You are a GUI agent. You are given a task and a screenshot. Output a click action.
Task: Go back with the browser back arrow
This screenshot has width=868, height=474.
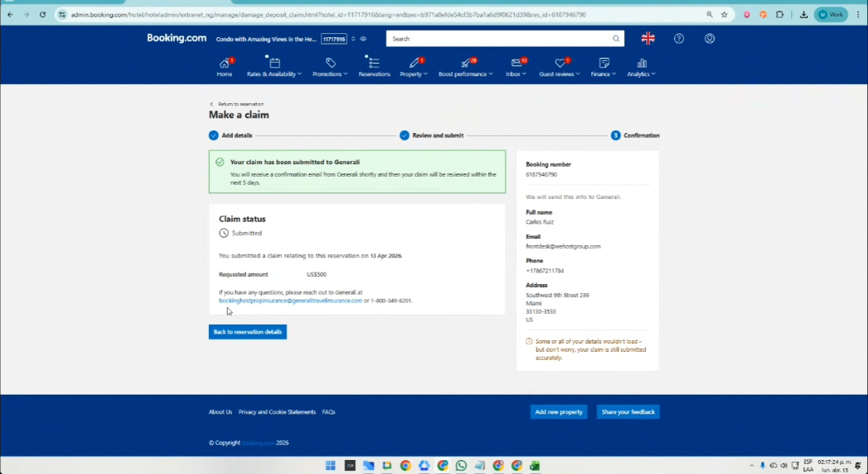pyautogui.click(x=10, y=14)
